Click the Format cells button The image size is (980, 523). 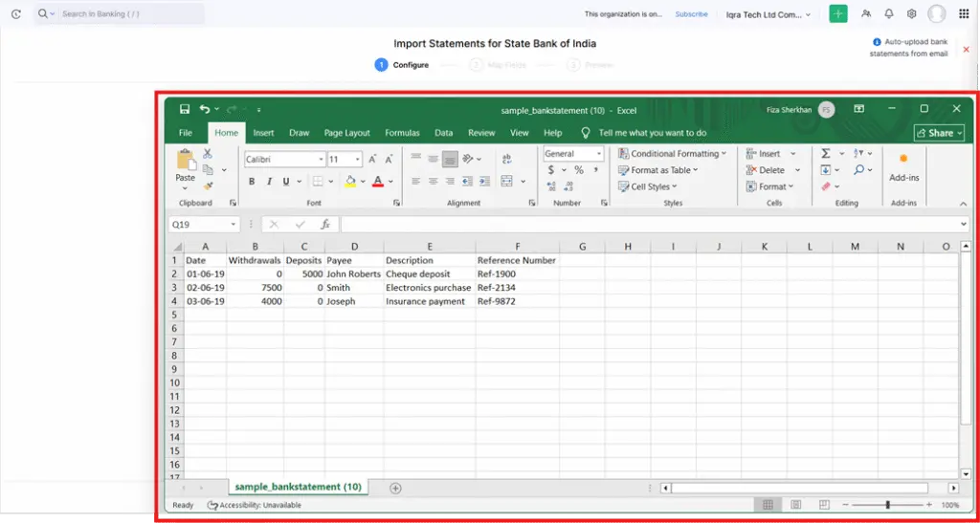[769, 186]
